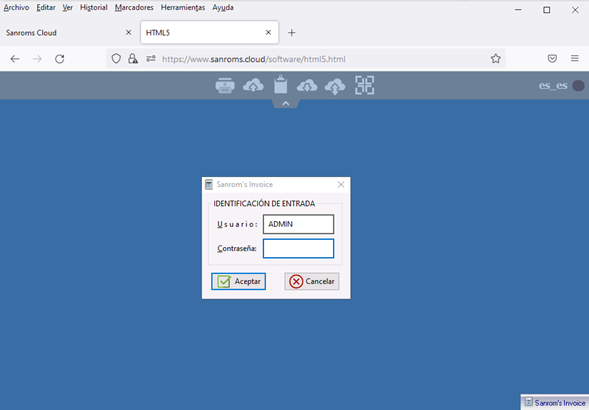Screen dimensions: 589x410
Task: Click the Save to Pocket icon
Action: tap(552, 59)
